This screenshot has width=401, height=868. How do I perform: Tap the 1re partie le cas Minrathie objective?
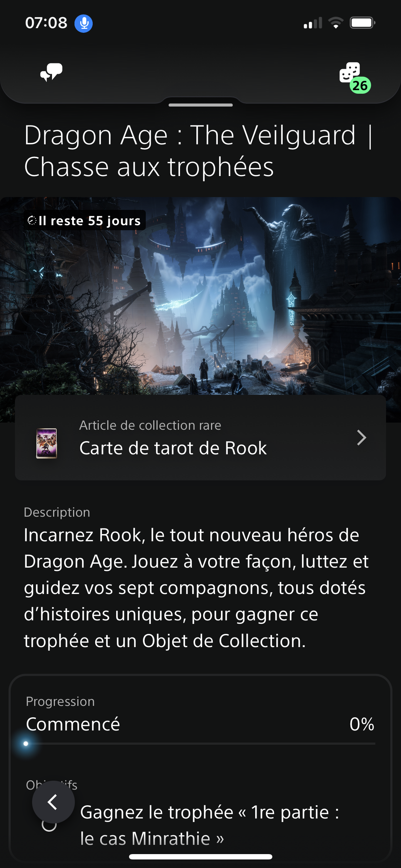[210, 825]
